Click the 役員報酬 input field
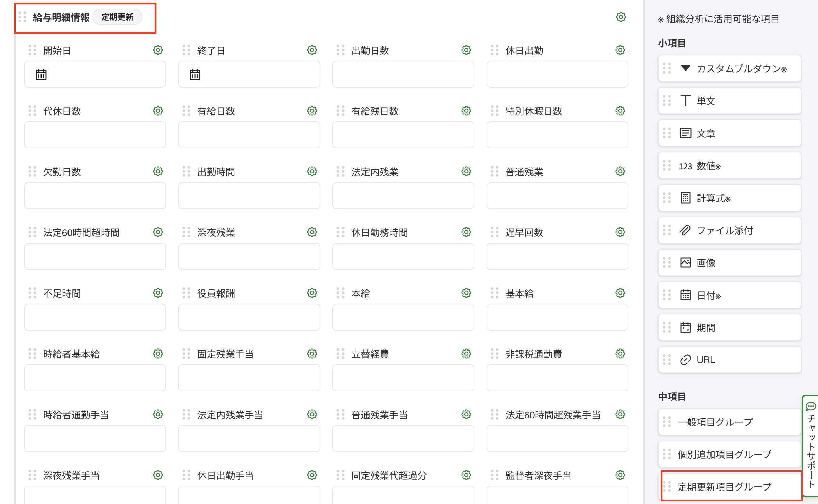This screenshot has width=818, height=504. click(249, 317)
